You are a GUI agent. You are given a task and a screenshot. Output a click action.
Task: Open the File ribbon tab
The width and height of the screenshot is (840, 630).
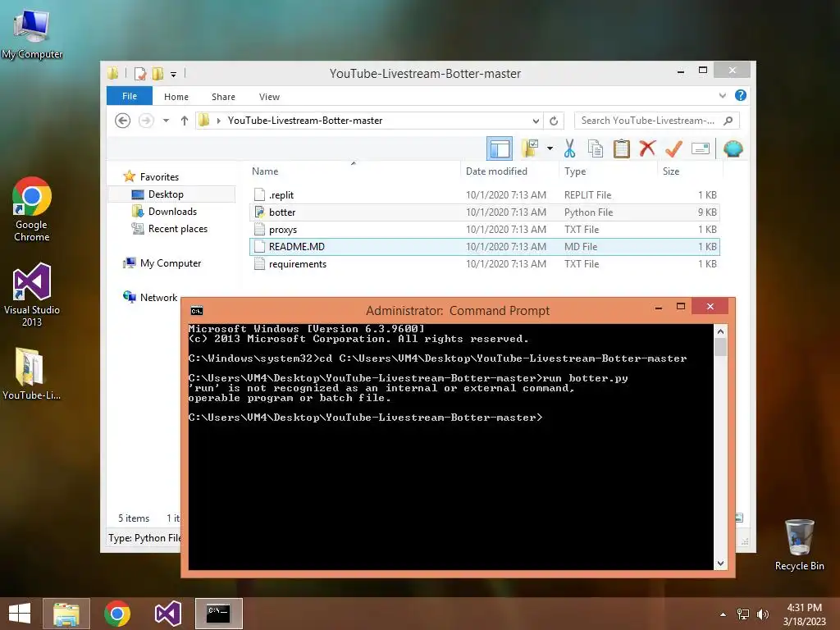pos(130,96)
